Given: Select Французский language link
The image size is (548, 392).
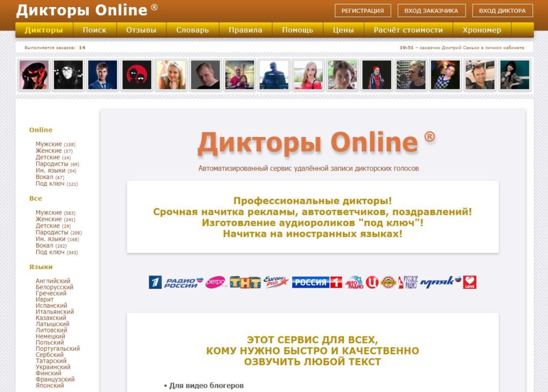Looking at the screenshot, I should point(55,379).
